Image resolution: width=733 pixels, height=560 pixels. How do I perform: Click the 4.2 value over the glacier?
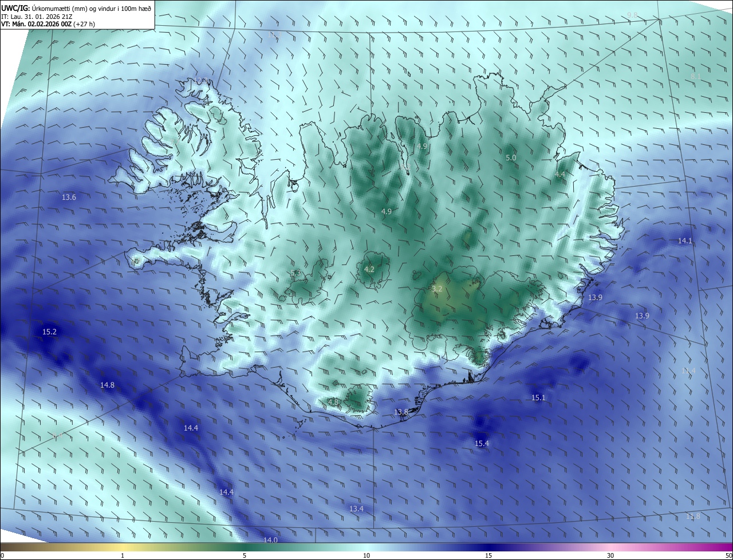click(369, 269)
